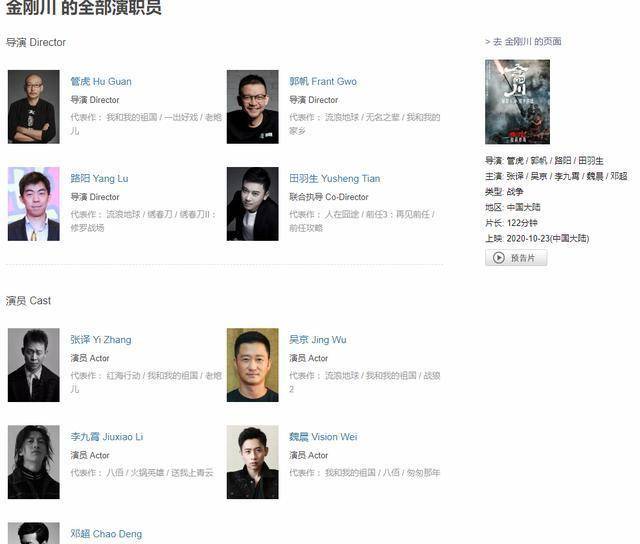640x544 pixels.
Task: Click Yusheng Tian's portrait photo
Action: [x=253, y=204]
